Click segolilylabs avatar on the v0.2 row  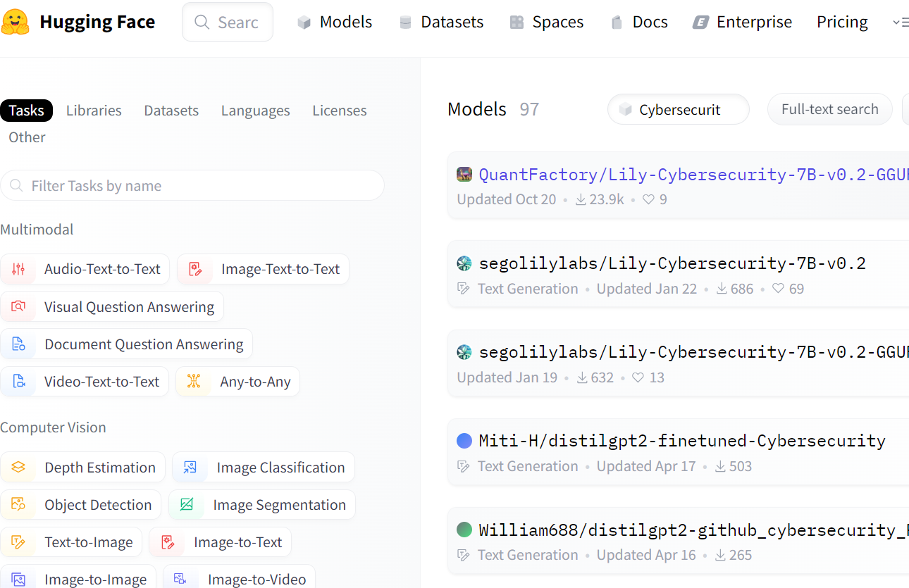(x=464, y=263)
